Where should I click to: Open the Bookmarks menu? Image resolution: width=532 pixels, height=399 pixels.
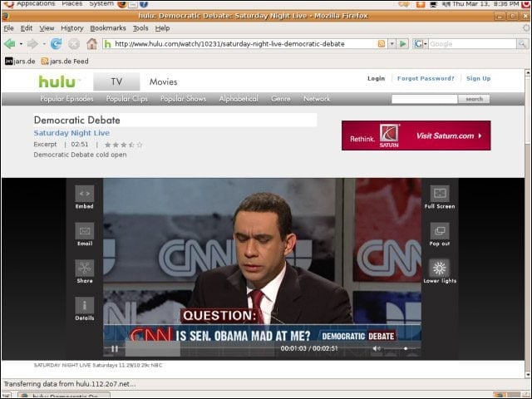(x=108, y=28)
